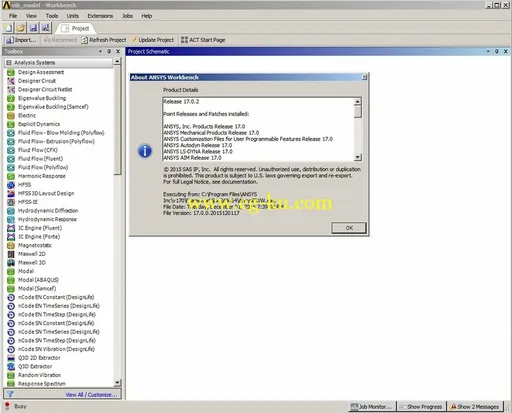Screen dimensions: 512x413
Task: Click toolbox list scroll down arrow
Action: pyautogui.click(x=117, y=383)
